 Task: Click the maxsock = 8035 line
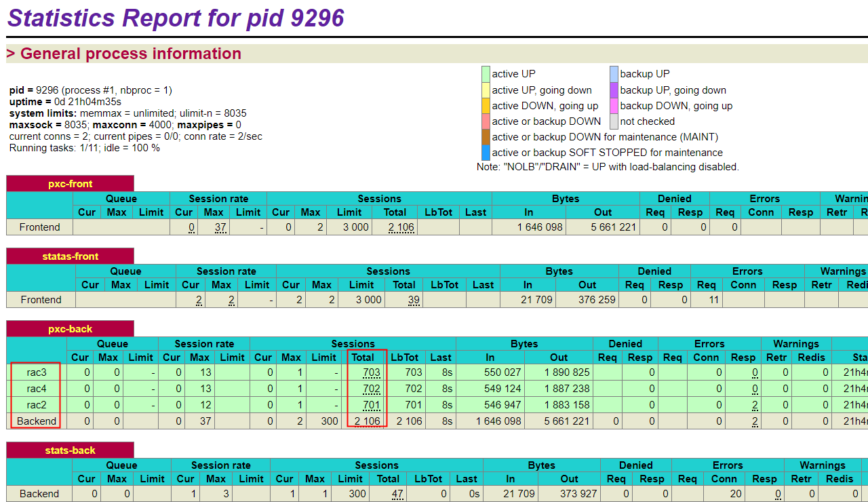pyautogui.click(x=125, y=125)
